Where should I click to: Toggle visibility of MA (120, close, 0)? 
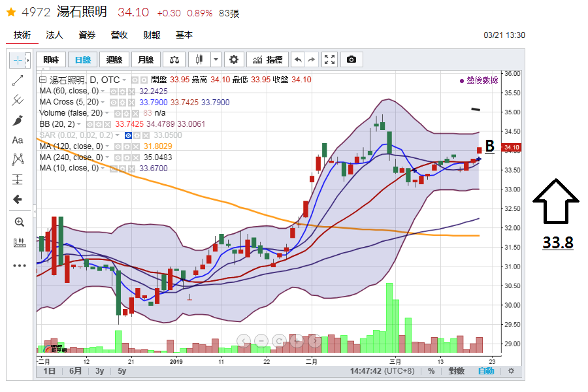(118, 146)
